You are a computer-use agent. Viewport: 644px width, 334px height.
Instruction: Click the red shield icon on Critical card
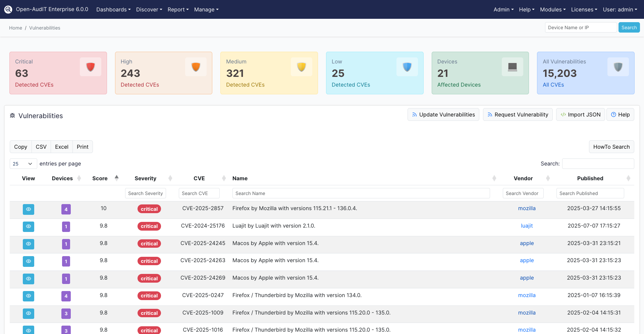(90, 67)
